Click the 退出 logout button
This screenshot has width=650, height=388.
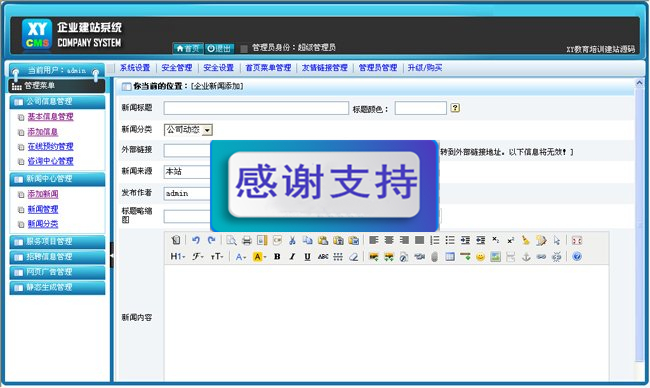pos(219,48)
